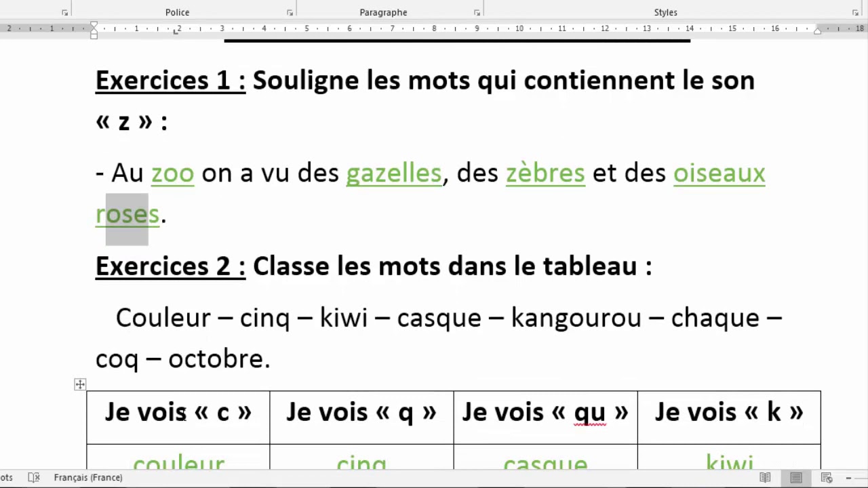This screenshot has width=868, height=488.
Task: Click the zoom out minus button
Action: click(848, 478)
